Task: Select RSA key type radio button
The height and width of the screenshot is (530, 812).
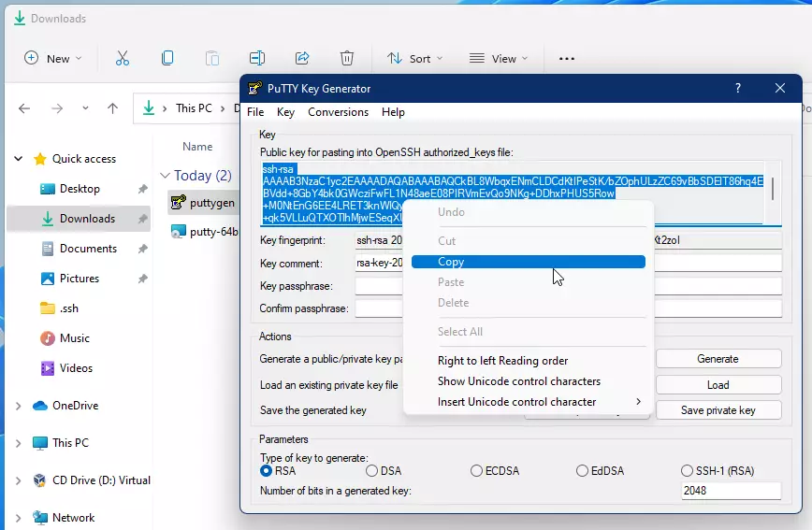Action: [266, 470]
